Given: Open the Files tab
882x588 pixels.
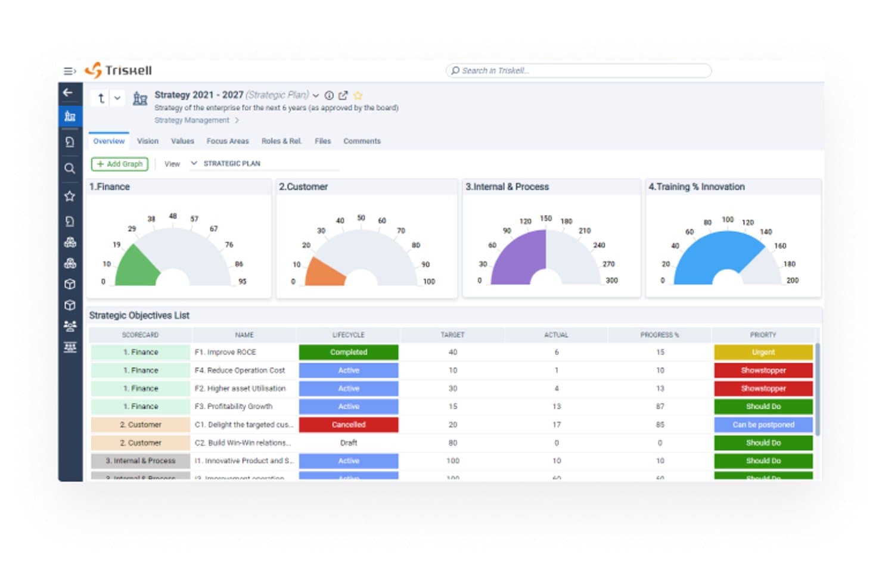Looking at the screenshot, I should (322, 141).
